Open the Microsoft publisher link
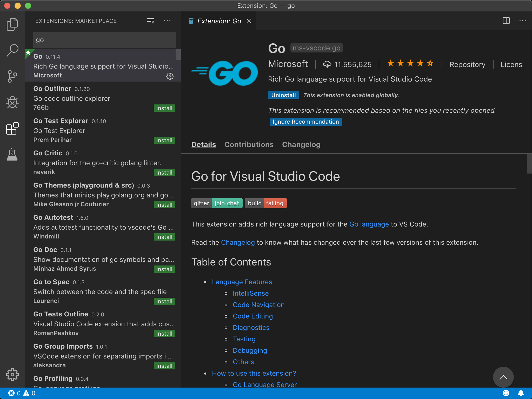Viewport: 532px width, 399px height. [x=288, y=64]
